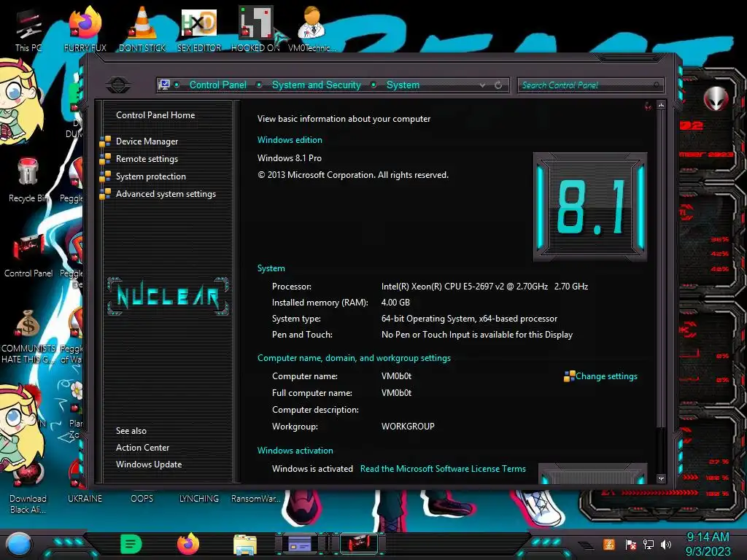The image size is (747, 560).
Task: Open the money bag desktop shortcut
Action: click(x=28, y=336)
